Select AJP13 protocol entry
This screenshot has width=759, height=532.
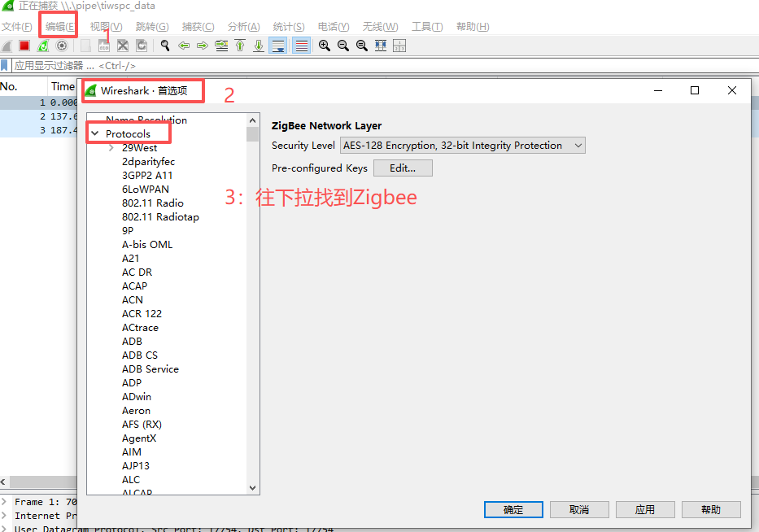coord(136,465)
